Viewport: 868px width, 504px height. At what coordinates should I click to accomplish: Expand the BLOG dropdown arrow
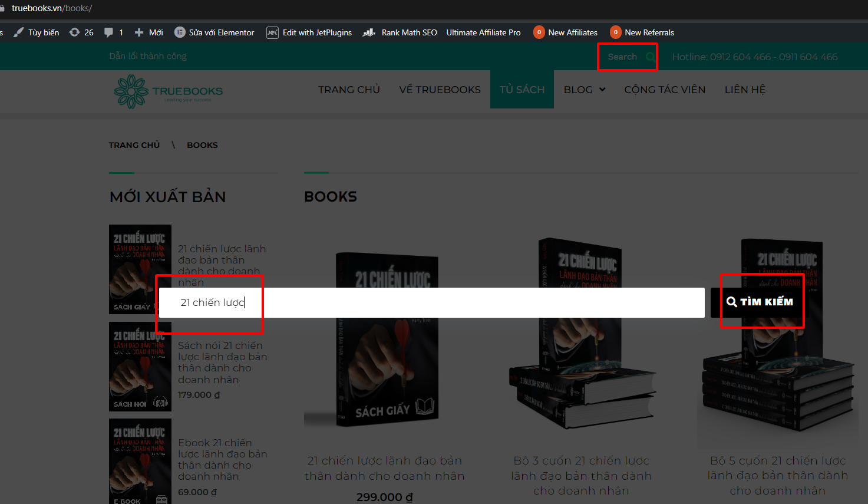coord(602,90)
